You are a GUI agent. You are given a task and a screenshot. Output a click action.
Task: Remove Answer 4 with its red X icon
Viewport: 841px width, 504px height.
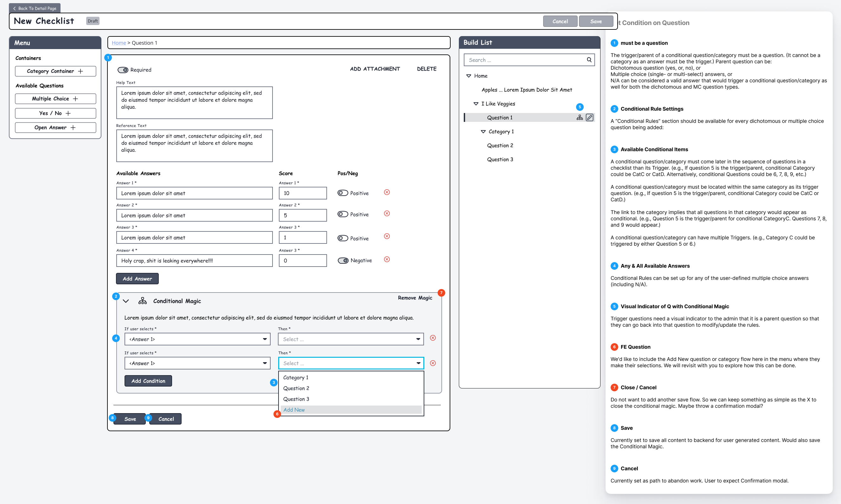point(387,259)
